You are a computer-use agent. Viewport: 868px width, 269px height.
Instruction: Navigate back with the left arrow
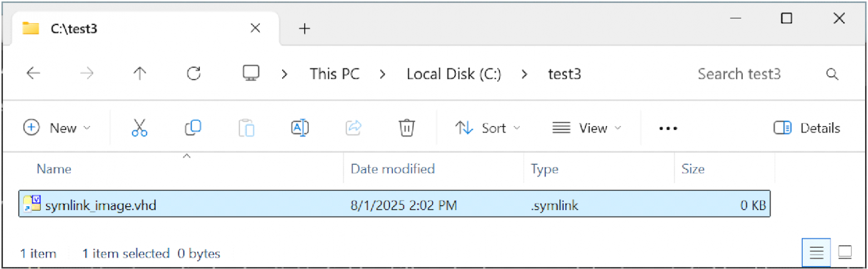coord(33,74)
